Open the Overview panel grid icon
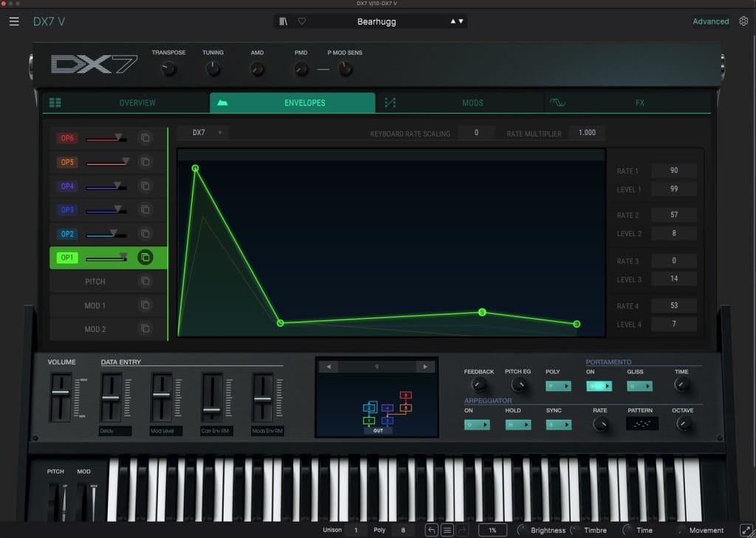The height and width of the screenshot is (538, 756). click(55, 103)
